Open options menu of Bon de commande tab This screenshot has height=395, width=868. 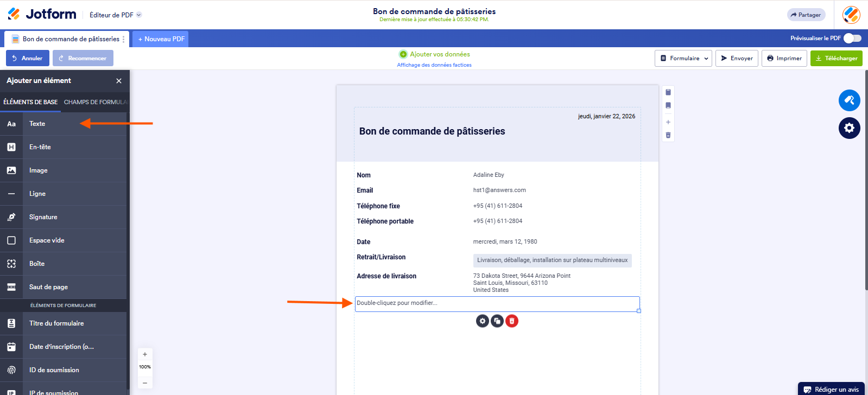click(x=124, y=39)
